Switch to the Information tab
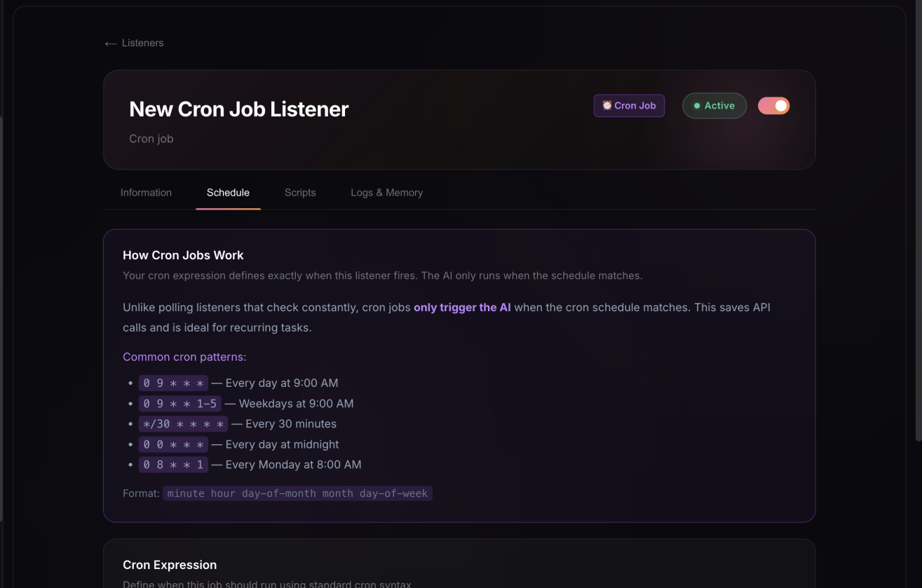 [x=145, y=192]
